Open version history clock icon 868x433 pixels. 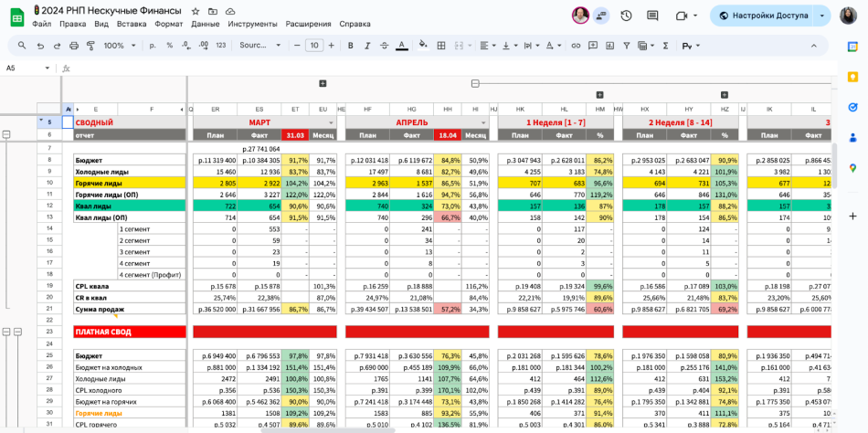coord(626,16)
